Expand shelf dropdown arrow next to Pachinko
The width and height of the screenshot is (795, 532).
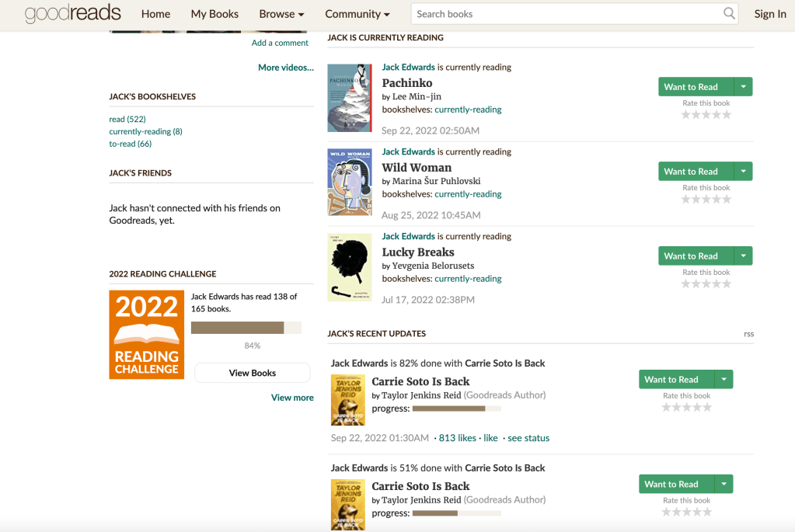(743, 87)
